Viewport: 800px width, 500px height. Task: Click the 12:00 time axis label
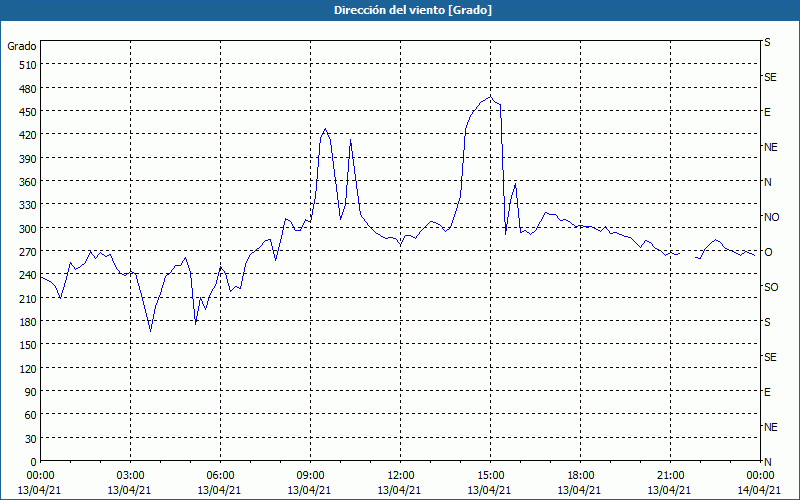(400, 475)
